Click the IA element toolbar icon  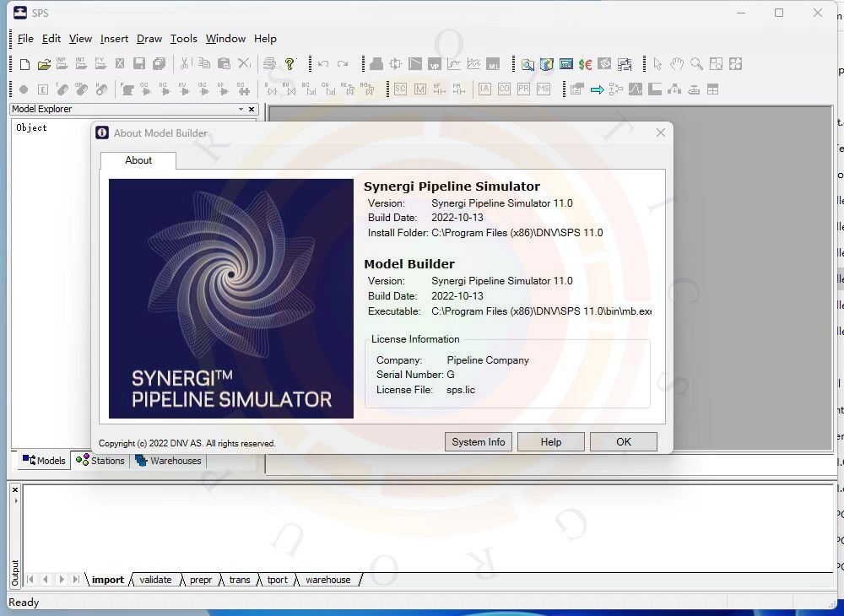pos(484,89)
